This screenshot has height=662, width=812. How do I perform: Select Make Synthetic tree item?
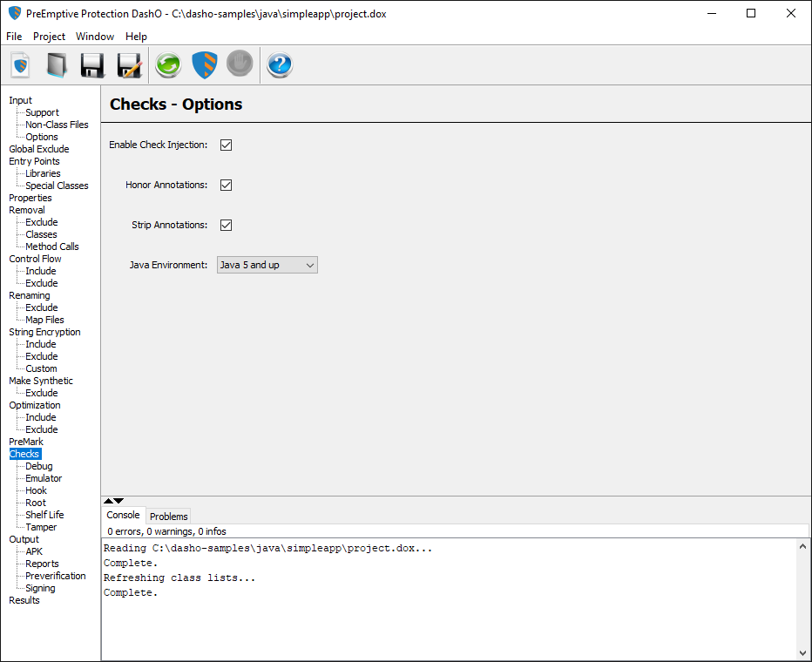coord(41,381)
